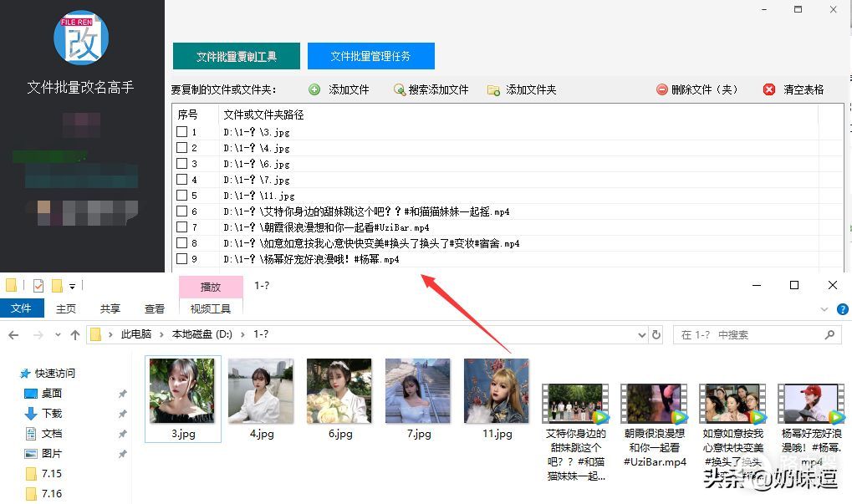
Task: Open the 查看 ribbon tab
Action: (155, 308)
